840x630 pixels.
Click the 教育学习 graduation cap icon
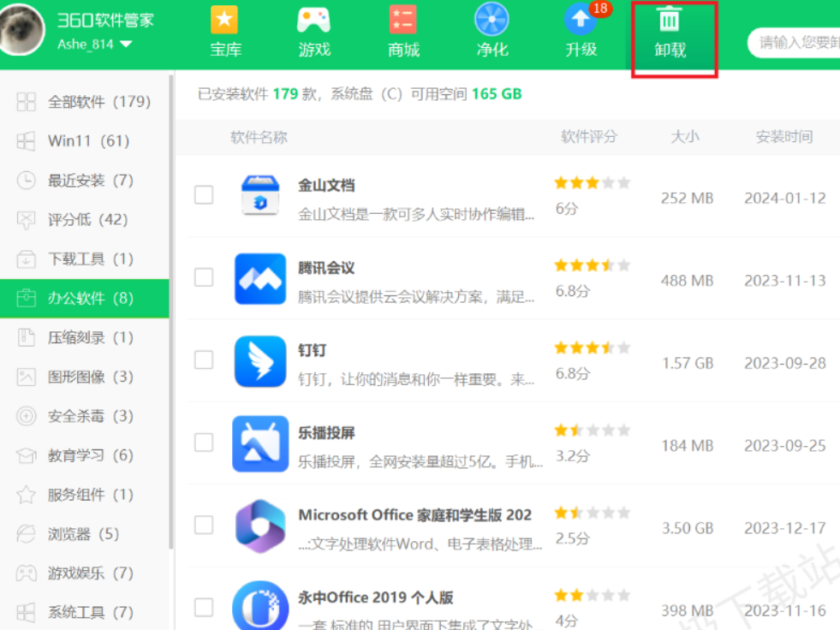point(26,455)
